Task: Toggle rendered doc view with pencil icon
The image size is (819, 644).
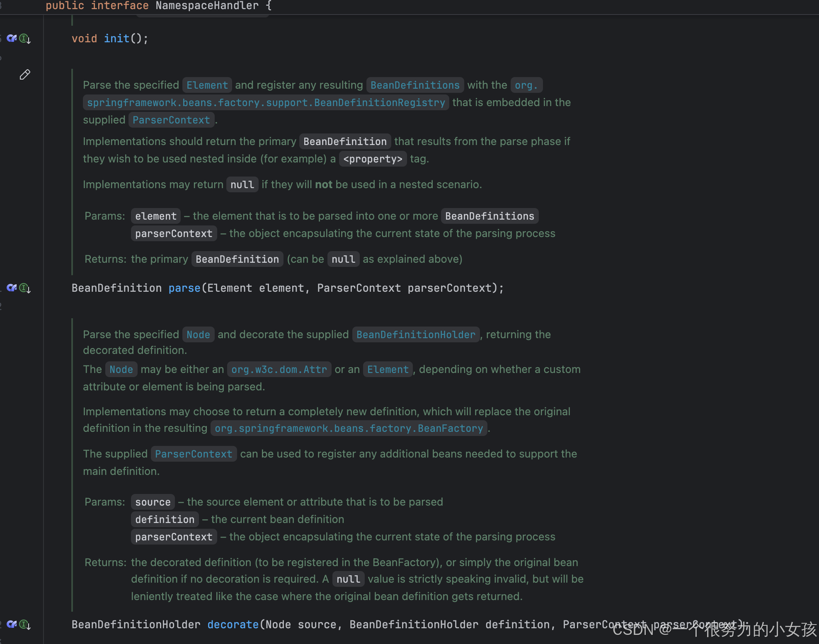Action: point(25,75)
